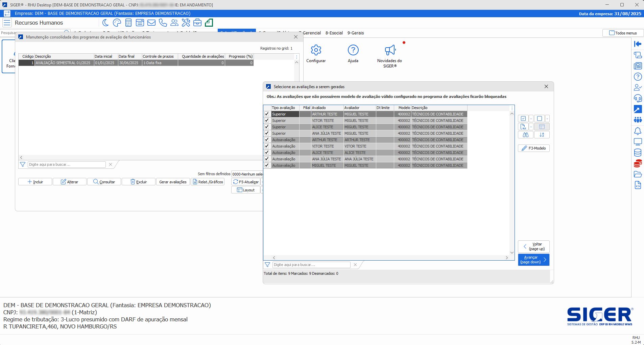
Task: Click the moon dark-mode icon in toolbar
Action: [105, 23]
